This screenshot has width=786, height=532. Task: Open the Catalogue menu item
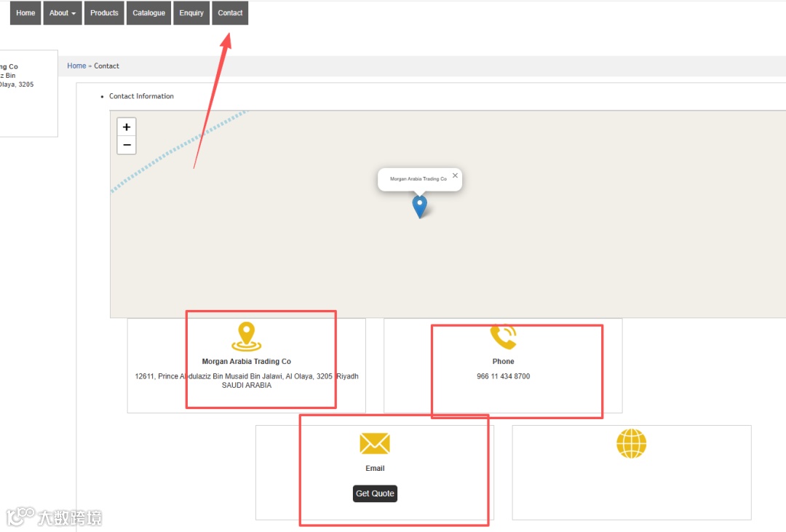148,13
